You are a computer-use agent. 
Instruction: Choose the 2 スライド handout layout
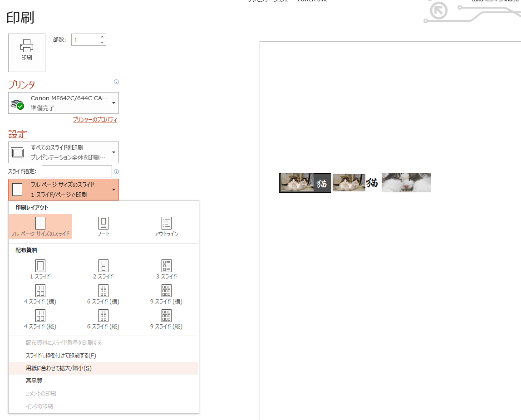point(103,269)
